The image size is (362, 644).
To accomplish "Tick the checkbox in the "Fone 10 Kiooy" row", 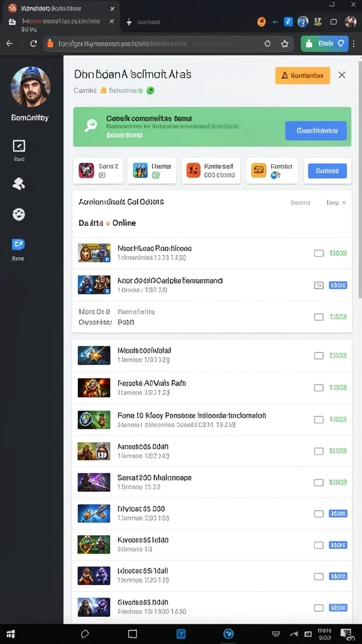I will [x=319, y=419].
